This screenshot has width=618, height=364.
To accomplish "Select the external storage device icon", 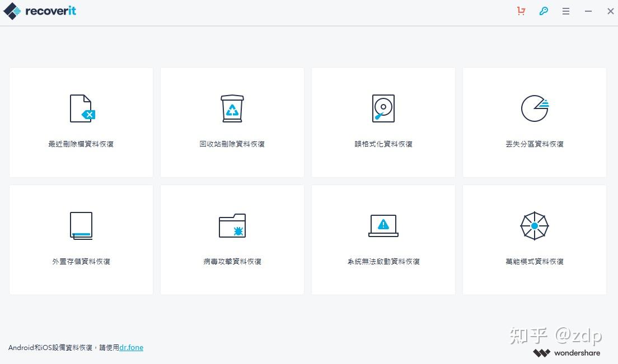I will coord(81,226).
